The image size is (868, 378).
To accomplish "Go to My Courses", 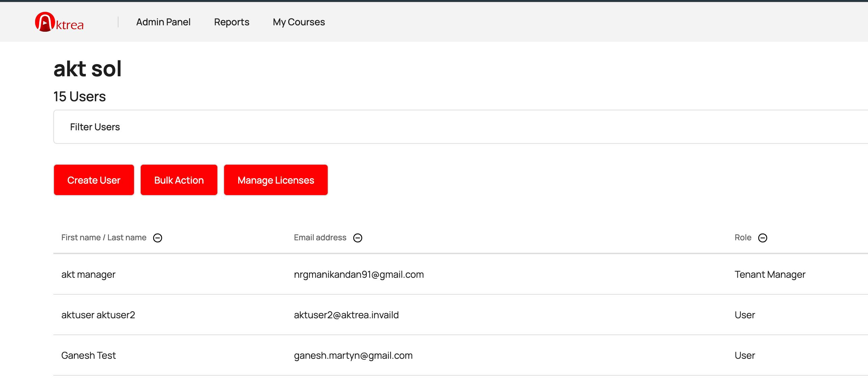I will 299,22.
